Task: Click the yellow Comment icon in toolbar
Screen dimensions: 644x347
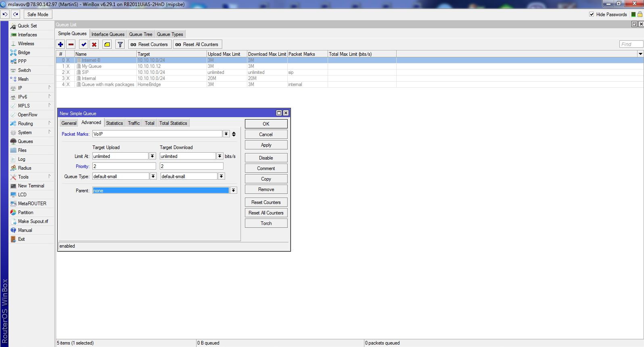Action: 107,44
